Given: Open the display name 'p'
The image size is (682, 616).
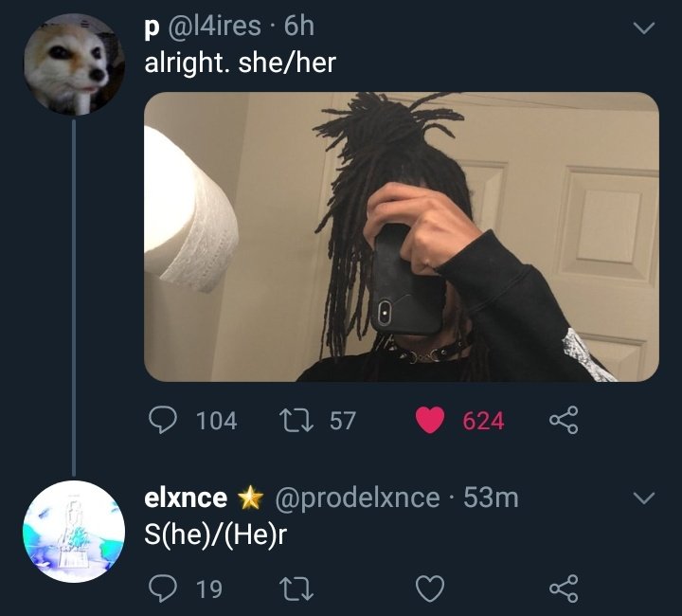Looking at the screenshot, I should pyautogui.click(x=150, y=28).
